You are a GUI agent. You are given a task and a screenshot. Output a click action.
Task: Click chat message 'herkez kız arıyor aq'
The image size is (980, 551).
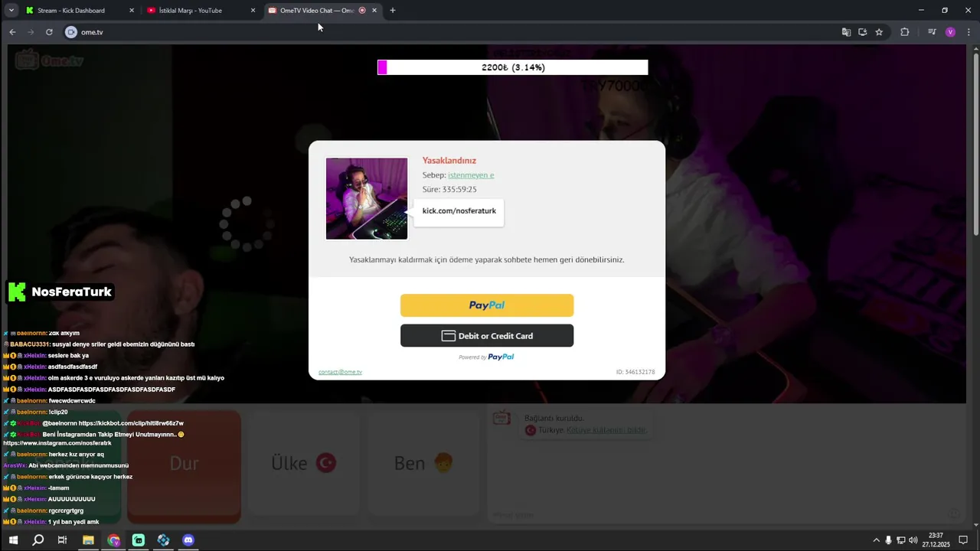[x=76, y=455]
